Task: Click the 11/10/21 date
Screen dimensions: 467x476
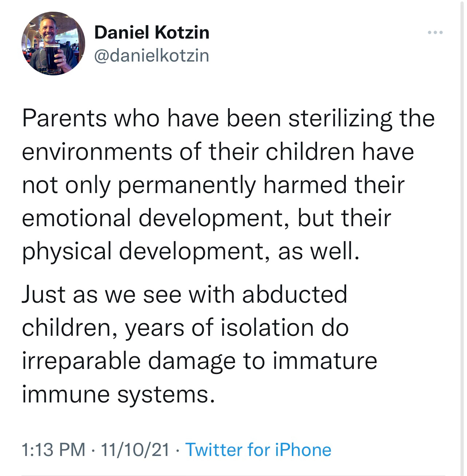Action: point(135,450)
